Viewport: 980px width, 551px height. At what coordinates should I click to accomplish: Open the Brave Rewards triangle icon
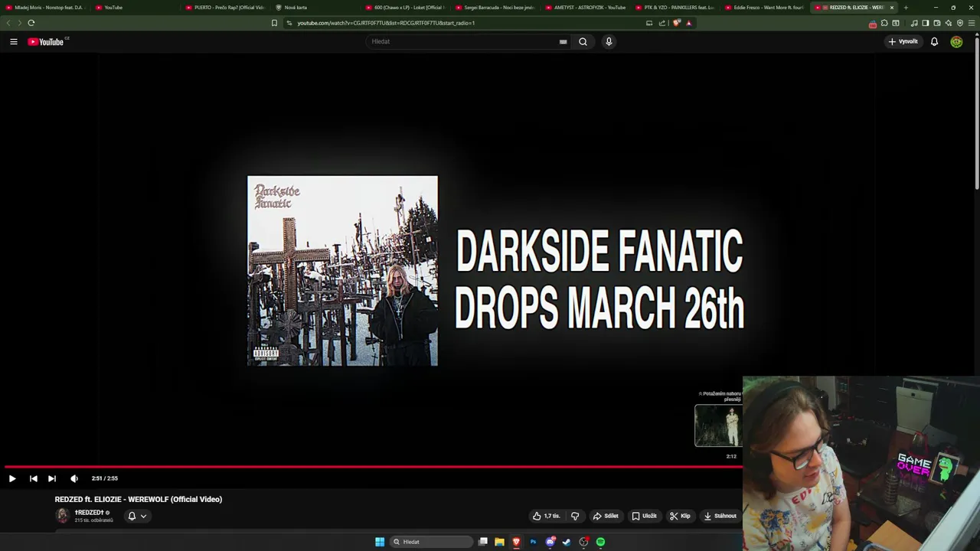pyautogui.click(x=688, y=23)
